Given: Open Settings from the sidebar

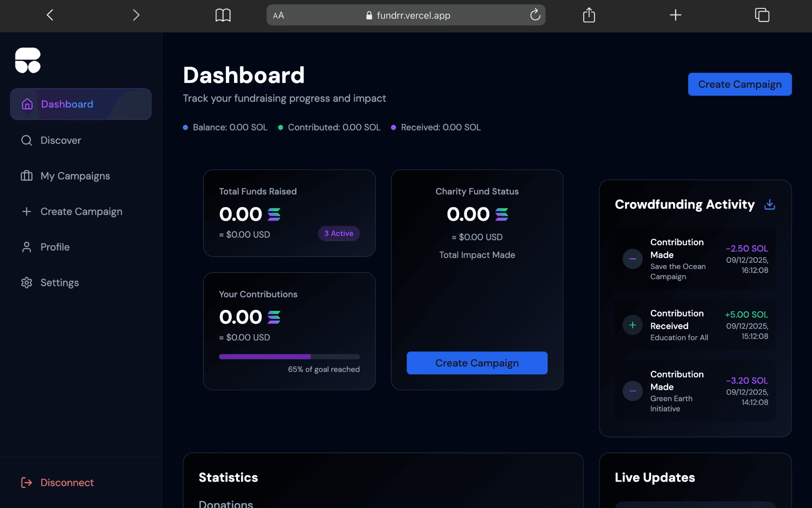Looking at the screenshot, I should tap(59, 283).
